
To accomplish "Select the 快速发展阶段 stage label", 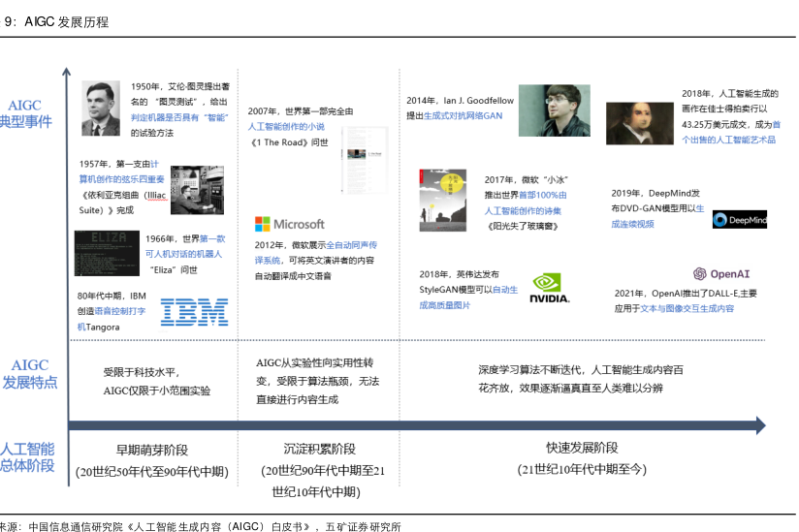I will (x=582, y=448).
